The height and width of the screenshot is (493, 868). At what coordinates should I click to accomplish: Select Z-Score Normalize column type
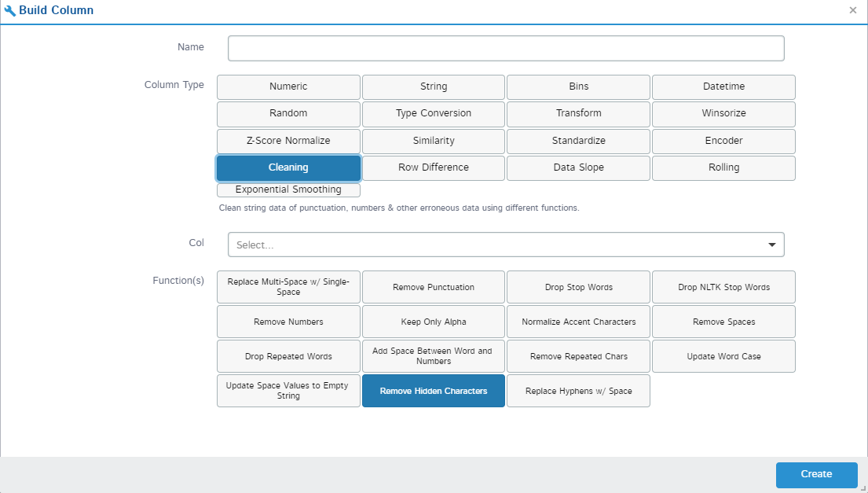point(288,141)
